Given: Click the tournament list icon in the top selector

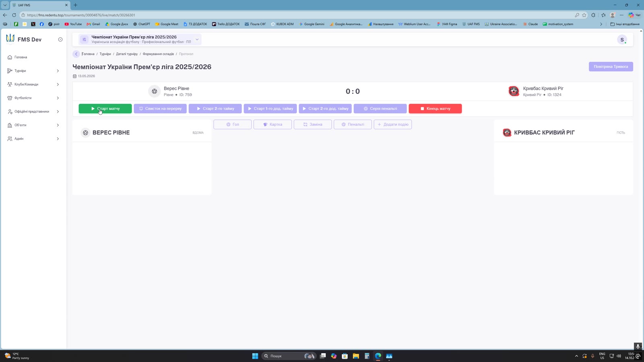Looking at the screenshot, I should [84, 39].
